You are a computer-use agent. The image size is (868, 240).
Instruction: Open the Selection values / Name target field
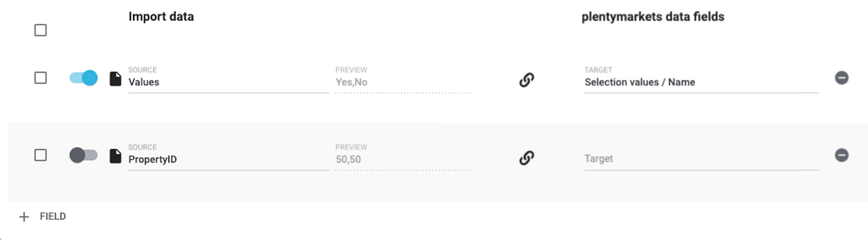pos(700,82)
